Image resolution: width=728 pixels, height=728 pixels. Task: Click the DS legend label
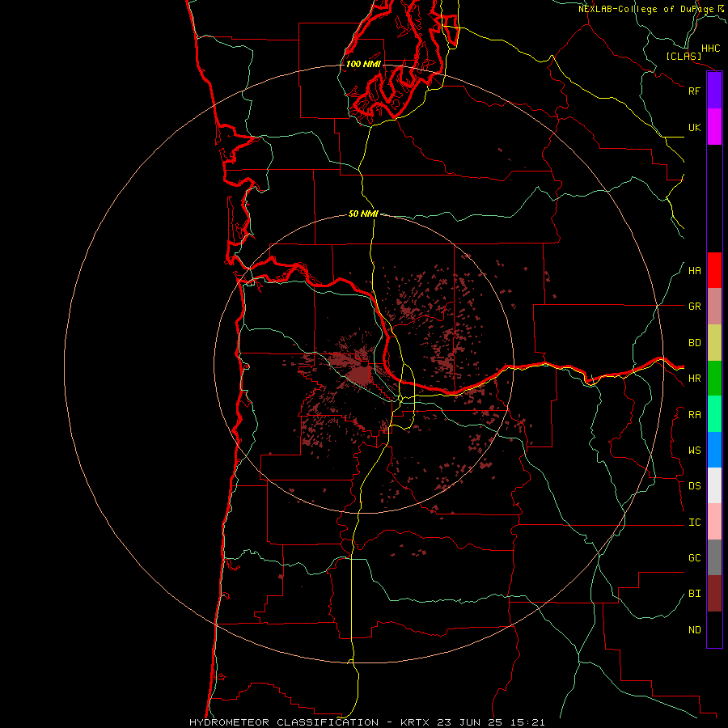[x=695, y=485]
